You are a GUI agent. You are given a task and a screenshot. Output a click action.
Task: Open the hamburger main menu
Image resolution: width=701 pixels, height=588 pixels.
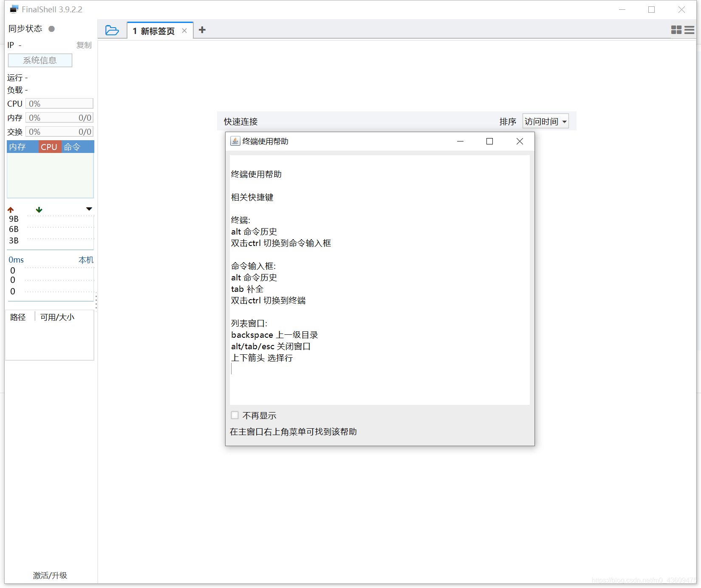pyautogui.click(x=690, y=30)
